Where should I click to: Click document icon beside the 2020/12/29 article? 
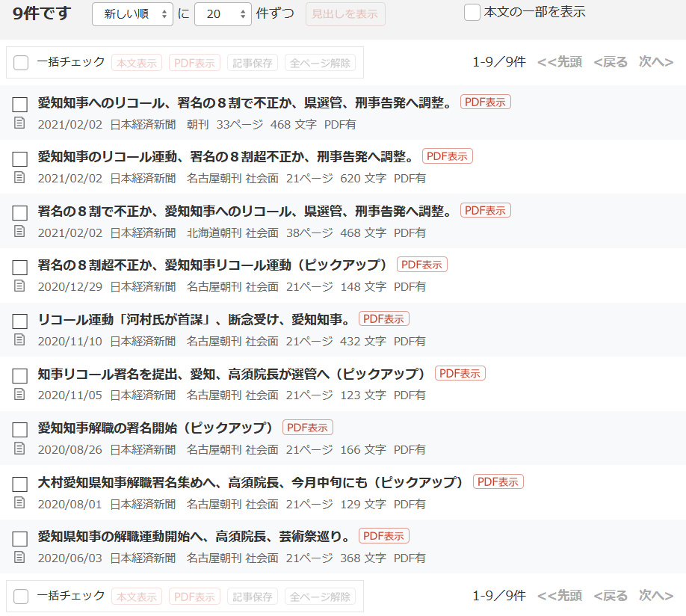[x=19, y=286]
